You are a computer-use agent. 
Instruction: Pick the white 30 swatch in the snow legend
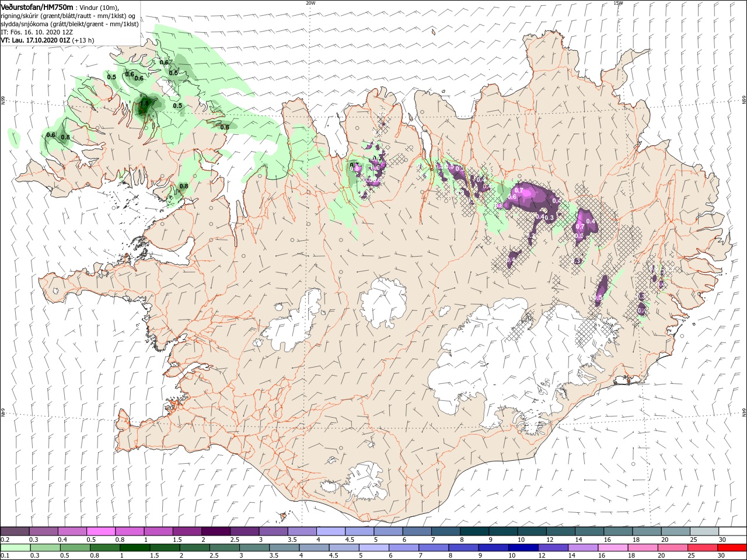pyautogui.click(x=732, y=531)
